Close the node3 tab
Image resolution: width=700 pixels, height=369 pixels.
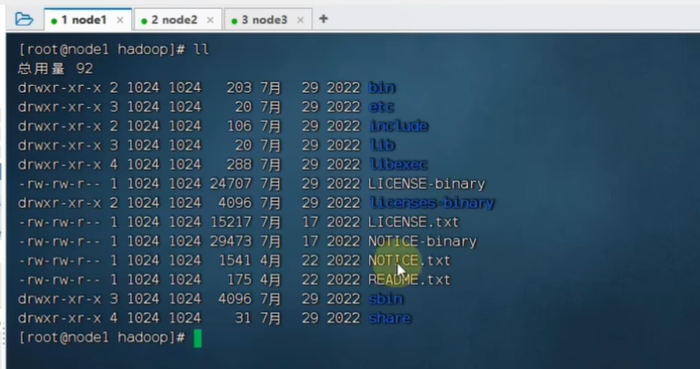pos(300,20)
